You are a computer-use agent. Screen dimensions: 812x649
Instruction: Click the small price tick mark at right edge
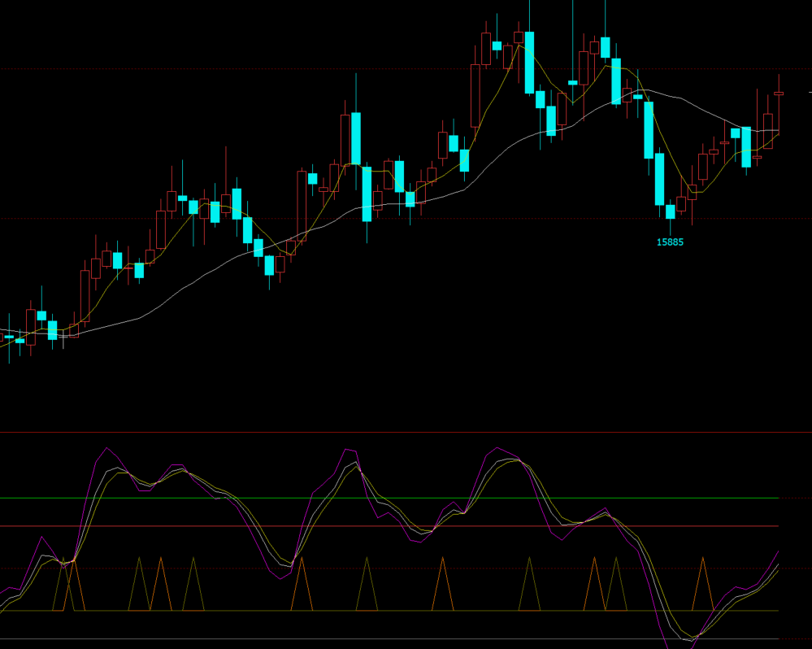[x=809, y=94]
